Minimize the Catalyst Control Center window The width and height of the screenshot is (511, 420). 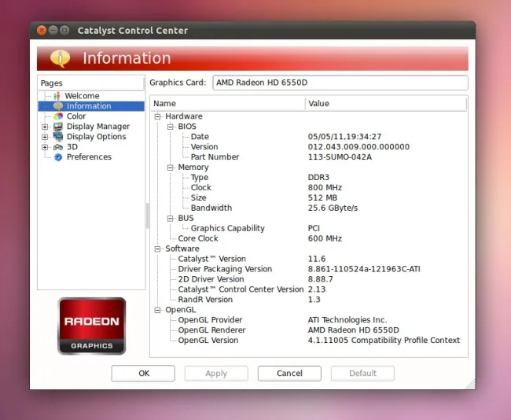pyautogui.click(x=53, y=31)
